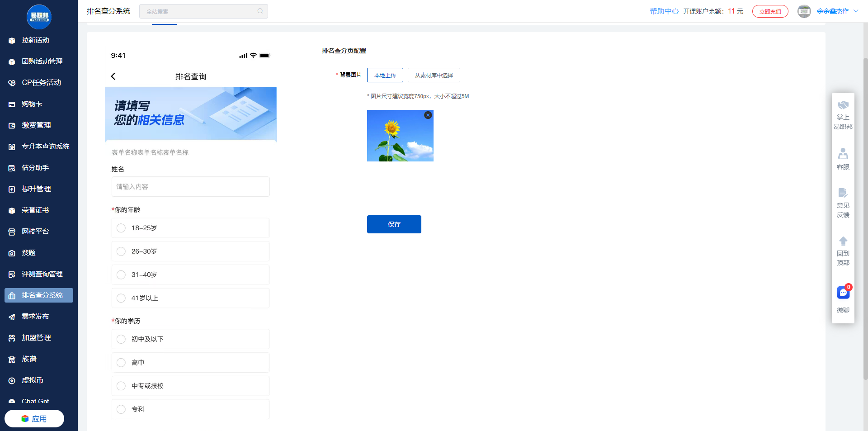Viewport: 868px width, 431px height.
Task: Click the 保存 save button
Action: (394, 224)
